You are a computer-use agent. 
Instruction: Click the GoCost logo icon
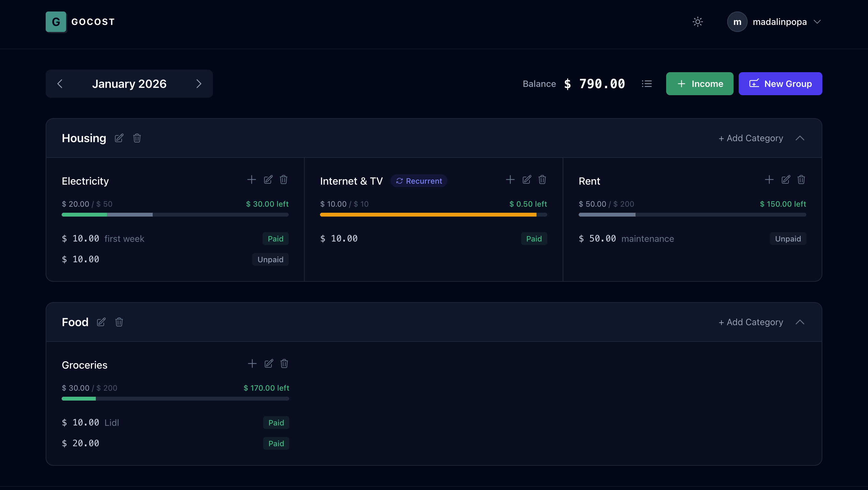coord(56,22)
